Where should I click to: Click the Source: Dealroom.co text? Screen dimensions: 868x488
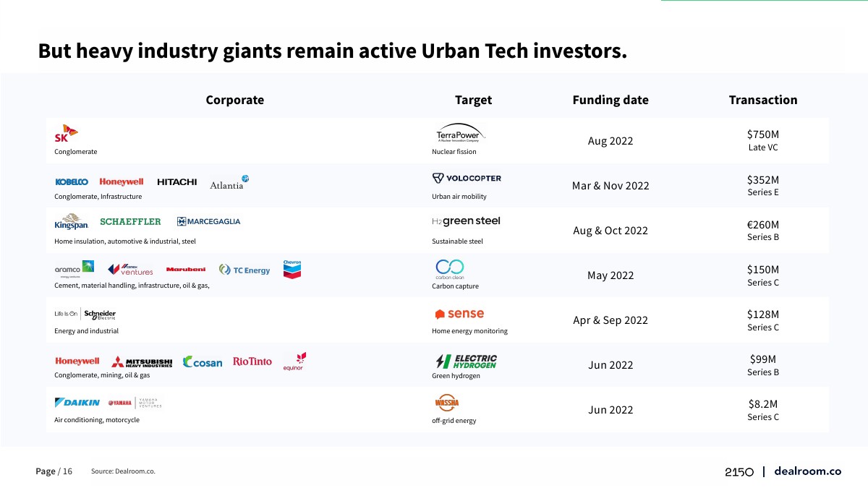coord(123,471)
